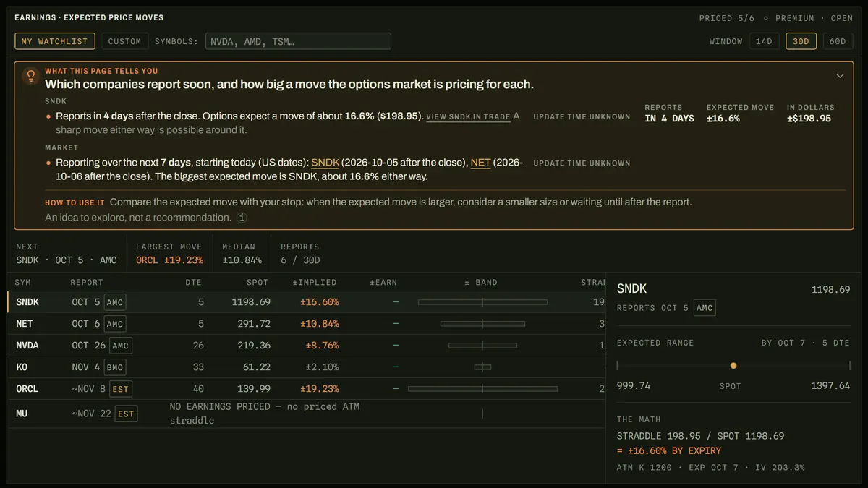Focus the Symbols input field
Image resolution: width=868 pixels, height=488 pixels.
(298, 41)
